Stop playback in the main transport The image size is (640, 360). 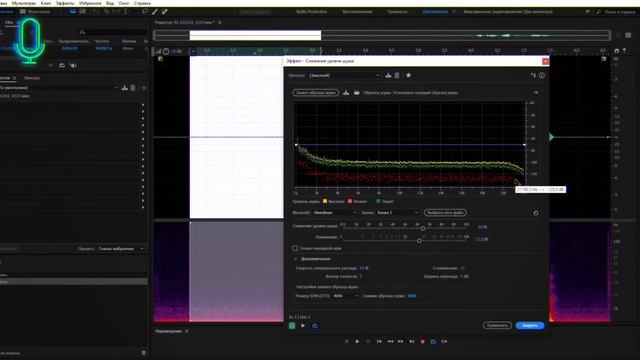click(x=347, y=341)
